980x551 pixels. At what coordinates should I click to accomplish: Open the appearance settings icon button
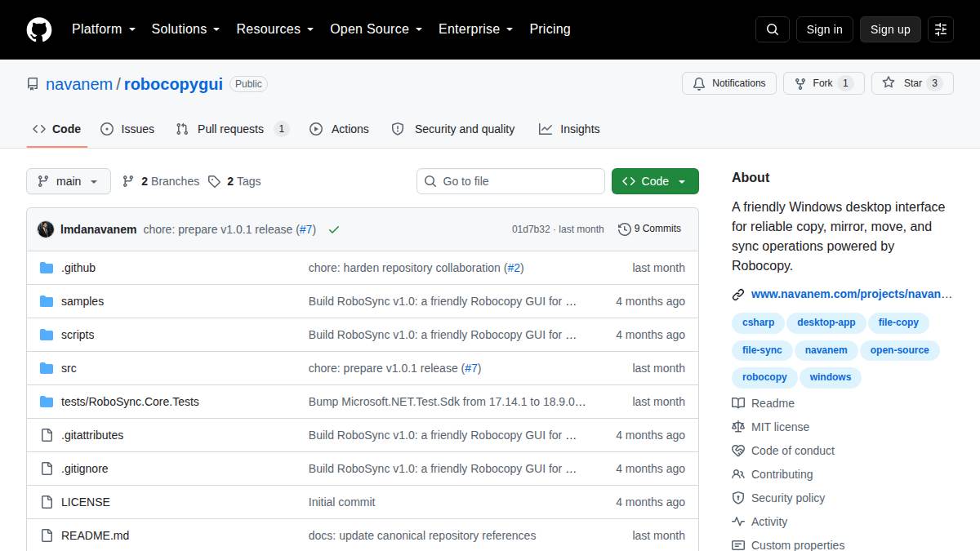click(x=941, y=29)
